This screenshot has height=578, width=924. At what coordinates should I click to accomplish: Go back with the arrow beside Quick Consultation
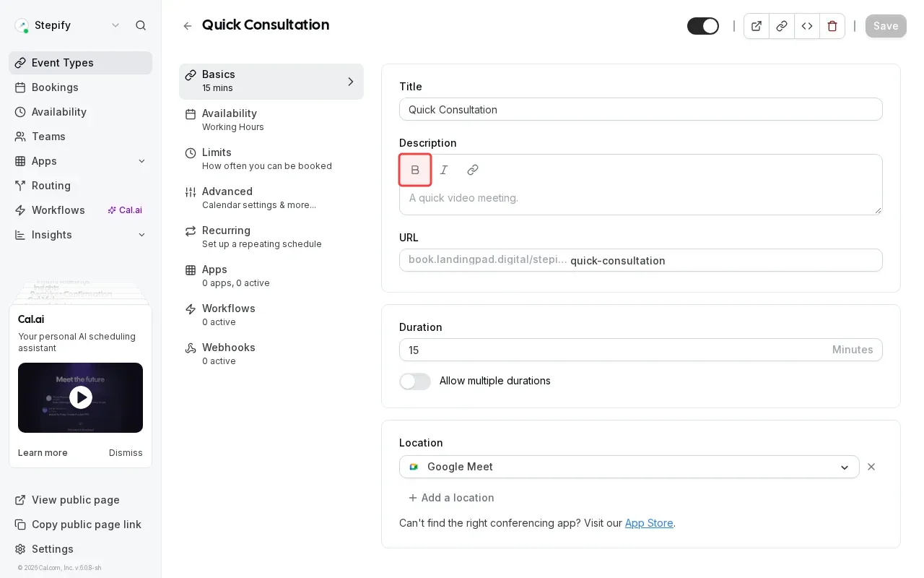tap(187, 26)
